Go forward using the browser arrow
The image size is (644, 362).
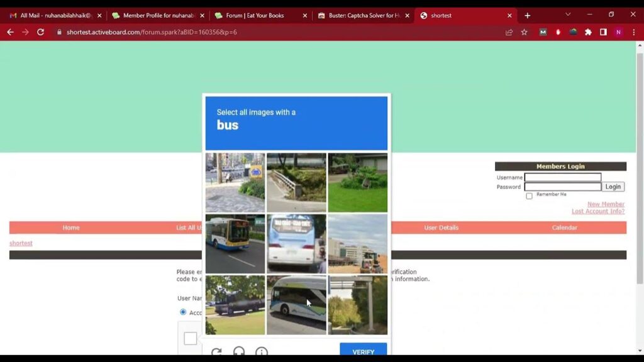(25, 32)
